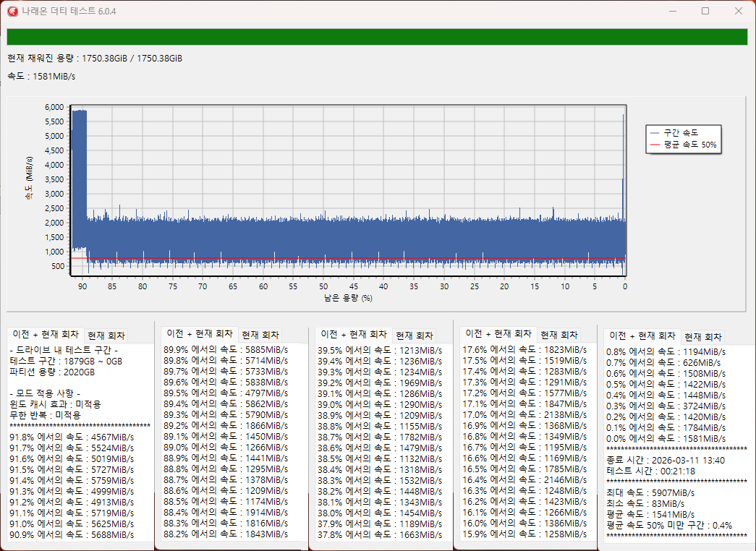
Task: Switch to 현재 회차 tab in the 17.6% panel
Action: [x=558, y=335]
